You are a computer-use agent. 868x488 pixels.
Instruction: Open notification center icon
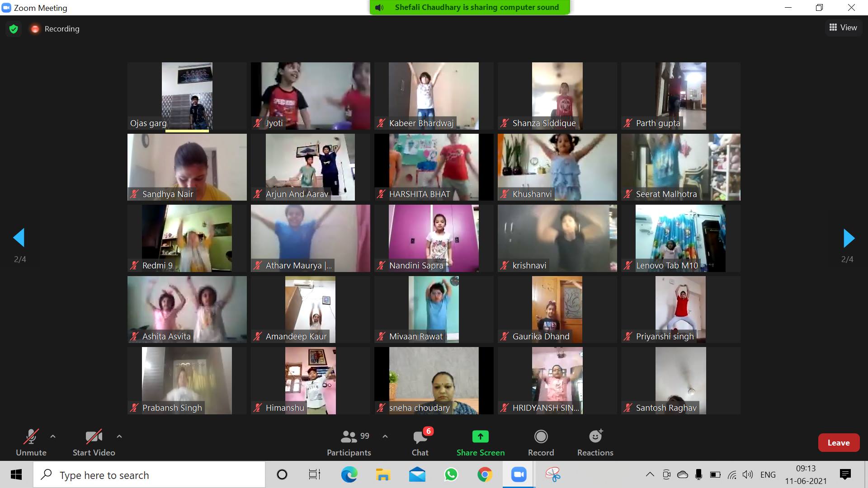pyautogui.click(x=845, y=474)
